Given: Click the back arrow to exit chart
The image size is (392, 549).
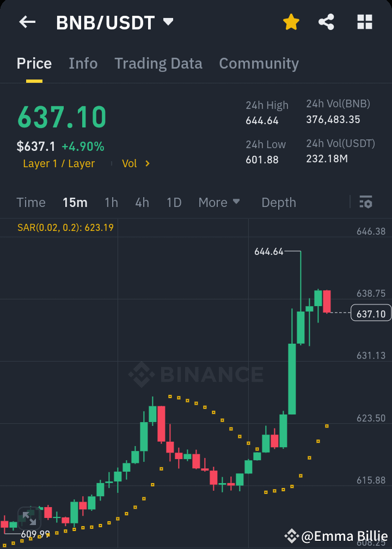Looking at the screenshot, I should (27, 22).
